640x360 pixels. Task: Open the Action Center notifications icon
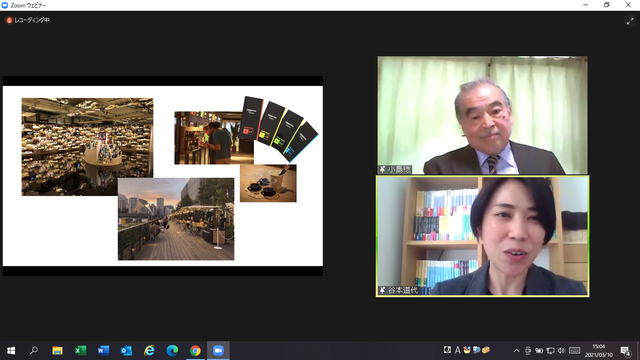[625, 351]
